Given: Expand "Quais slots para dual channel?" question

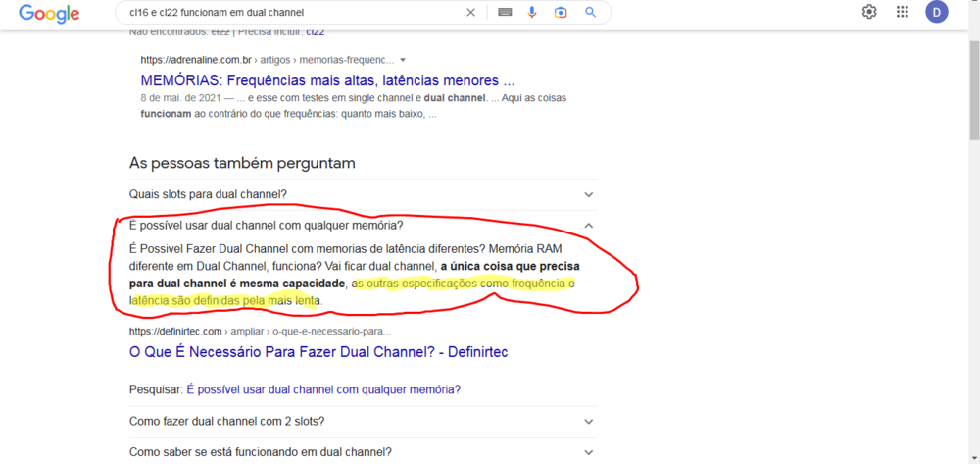Looking at the screenshot, I should pyautogui.click(x=588, y=194).
